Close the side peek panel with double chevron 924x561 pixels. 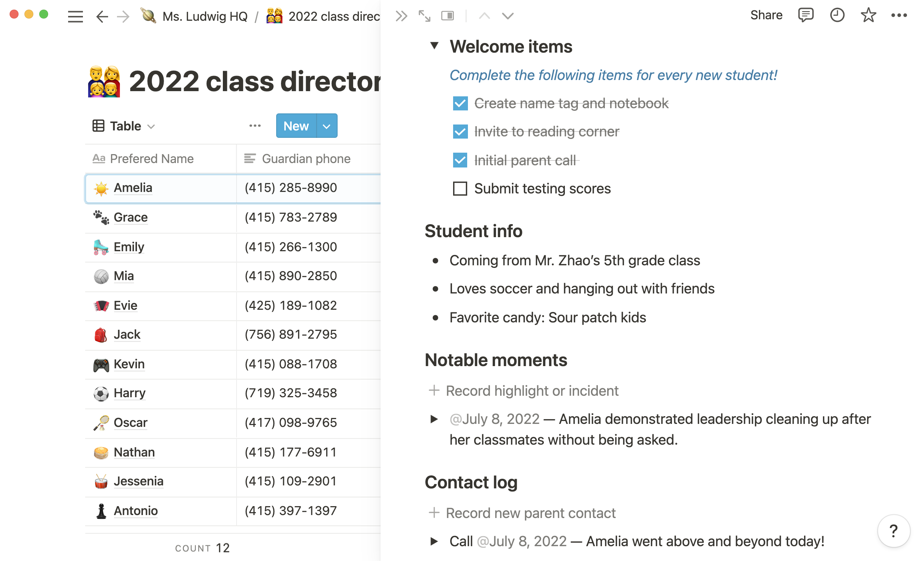401,16
